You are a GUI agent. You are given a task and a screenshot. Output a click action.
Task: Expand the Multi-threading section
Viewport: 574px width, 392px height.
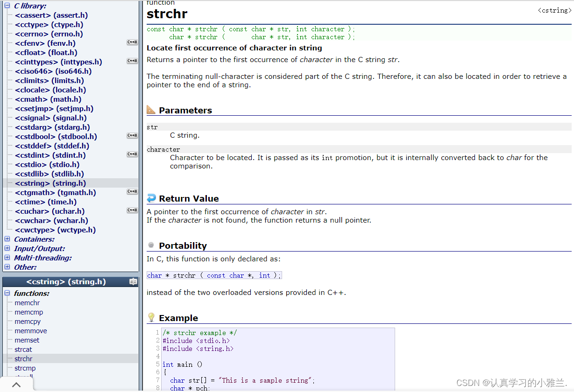[x=7, y=258]
